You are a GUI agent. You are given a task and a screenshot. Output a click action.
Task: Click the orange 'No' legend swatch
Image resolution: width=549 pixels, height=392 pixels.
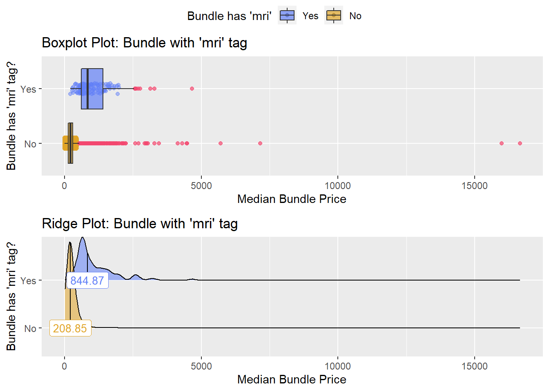click(x=333, y=16)
